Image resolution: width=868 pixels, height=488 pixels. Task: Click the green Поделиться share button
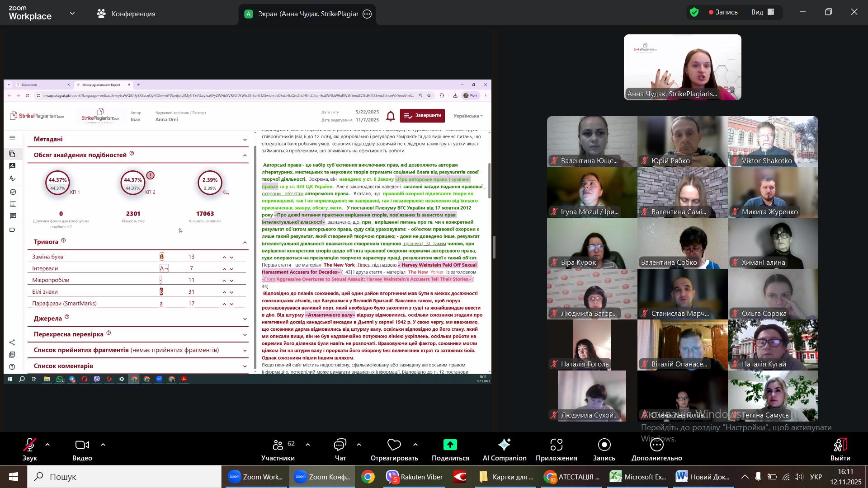click(450, 446)
